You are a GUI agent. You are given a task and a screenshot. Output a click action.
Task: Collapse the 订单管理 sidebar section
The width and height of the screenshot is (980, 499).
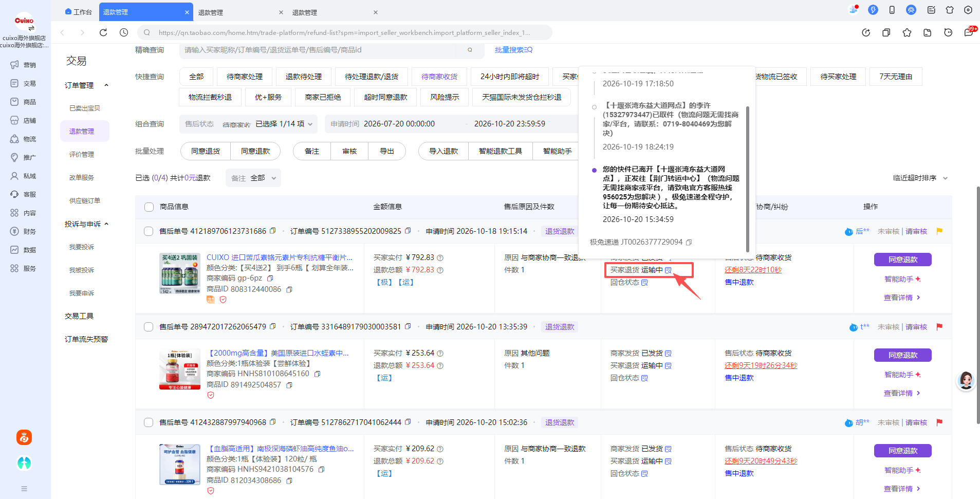click(x=106, y=85)
